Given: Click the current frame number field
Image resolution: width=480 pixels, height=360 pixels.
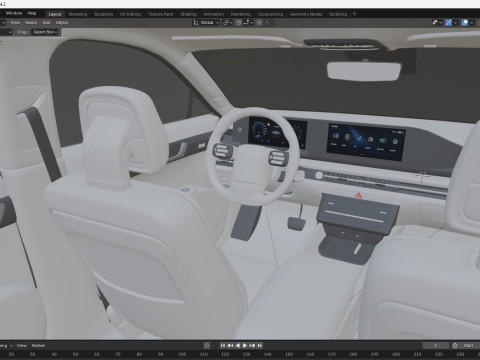Looking at the screenshot, I should (x=435, y=346).
